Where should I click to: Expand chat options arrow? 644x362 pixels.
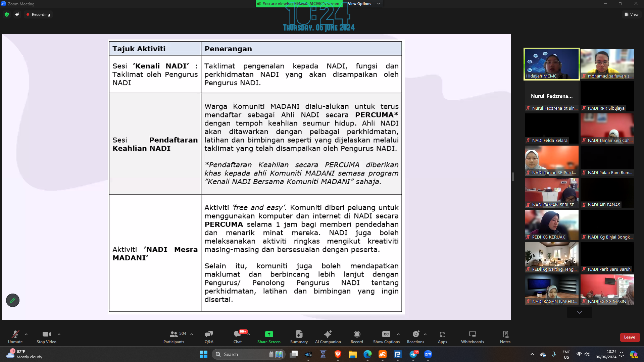[249, 334]
